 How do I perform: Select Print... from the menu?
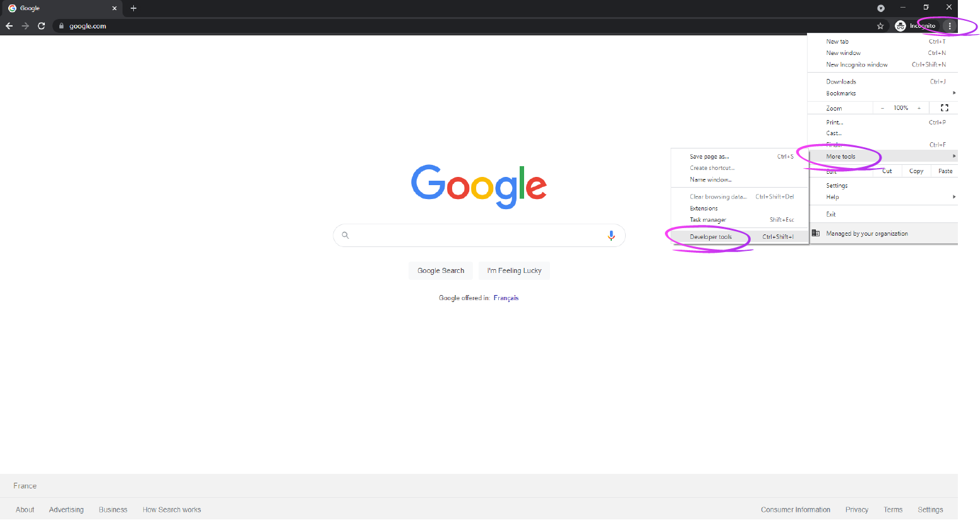coord(883,123)
